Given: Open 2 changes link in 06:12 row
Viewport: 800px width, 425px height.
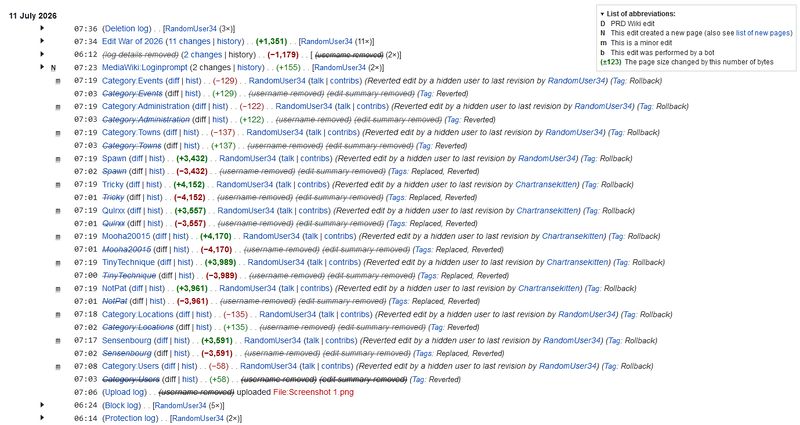Looking at the screenshot, I should (x=203, y=55).
